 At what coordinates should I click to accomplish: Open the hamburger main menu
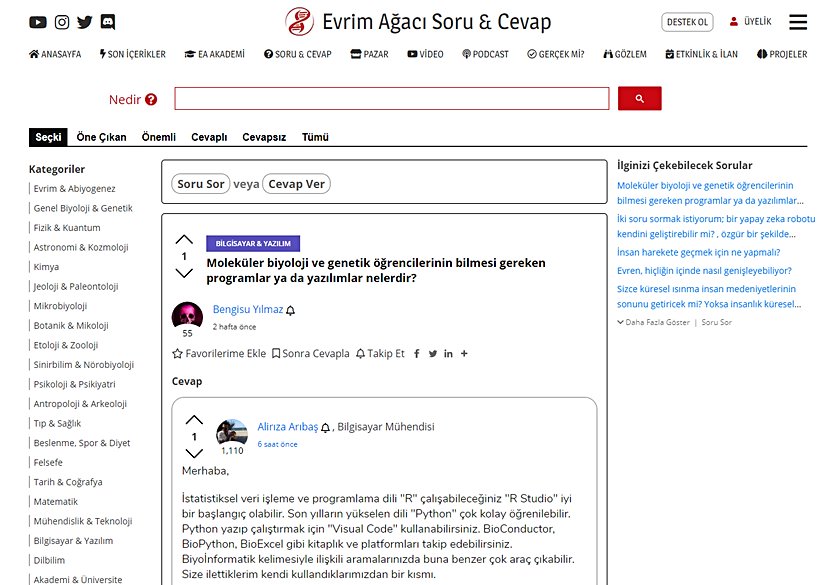798,22
